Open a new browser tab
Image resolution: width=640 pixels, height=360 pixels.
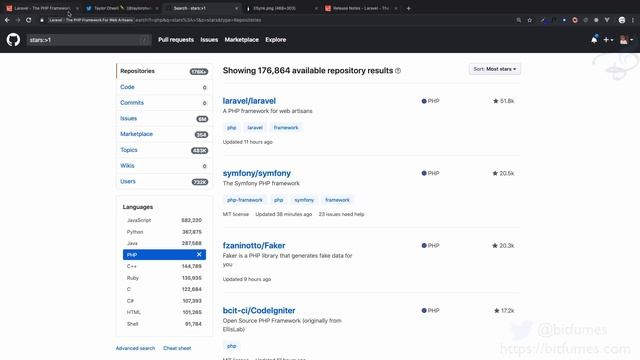[x=408, y=8]
